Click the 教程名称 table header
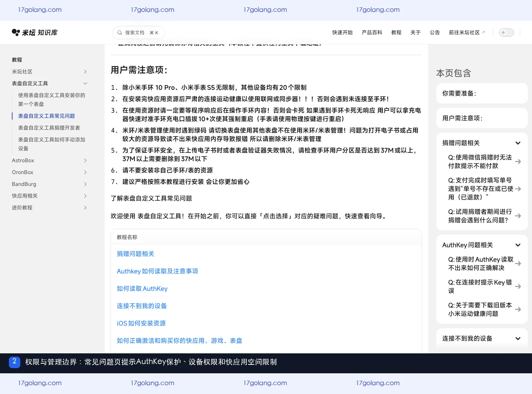The image size is (532, 394). point(127,237)
